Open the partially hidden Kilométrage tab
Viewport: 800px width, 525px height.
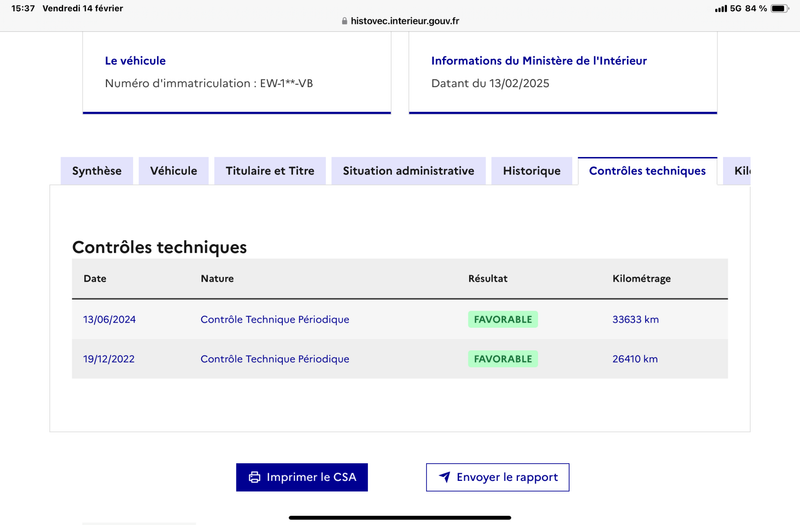coord(737,171)
